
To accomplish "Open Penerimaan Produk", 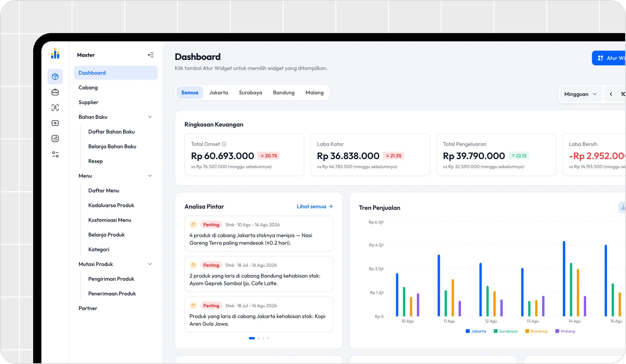I will tap(112, 294).
